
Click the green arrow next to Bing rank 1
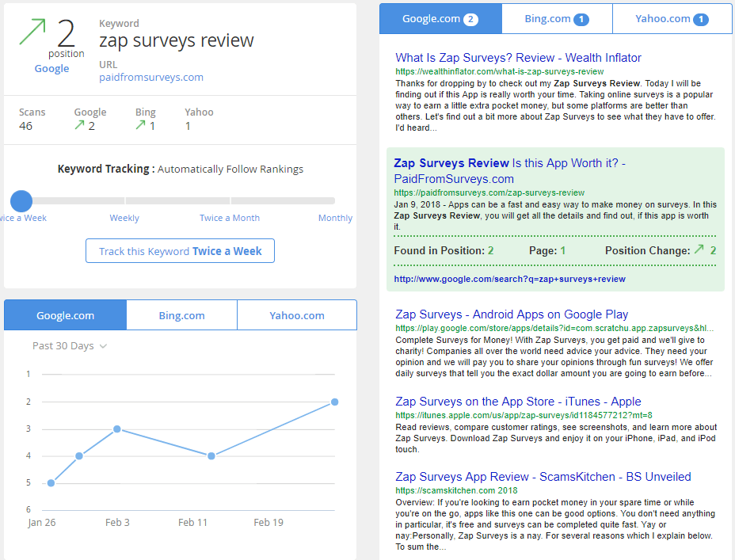tap(140, 124)
